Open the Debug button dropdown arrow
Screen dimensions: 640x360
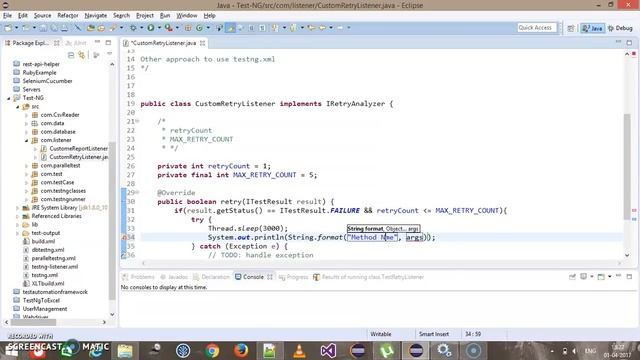pyautogui.click(x=141, y=28)
